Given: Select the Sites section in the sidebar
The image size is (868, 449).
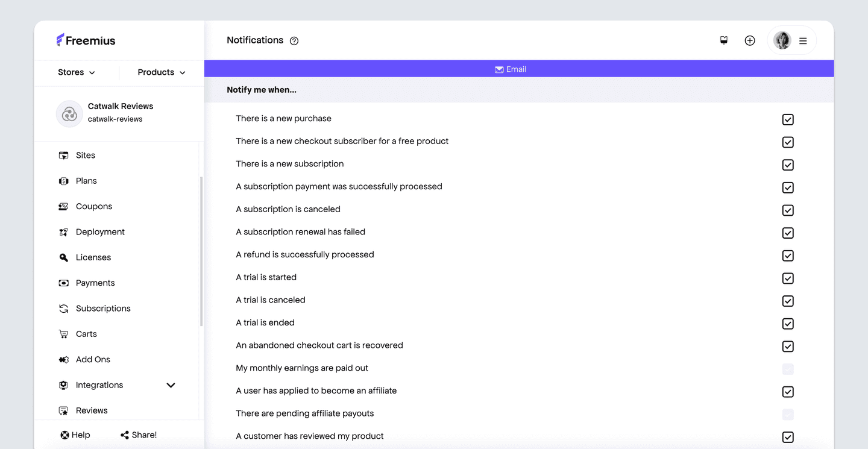Looking at the screenshot, I should coord(85,155).
